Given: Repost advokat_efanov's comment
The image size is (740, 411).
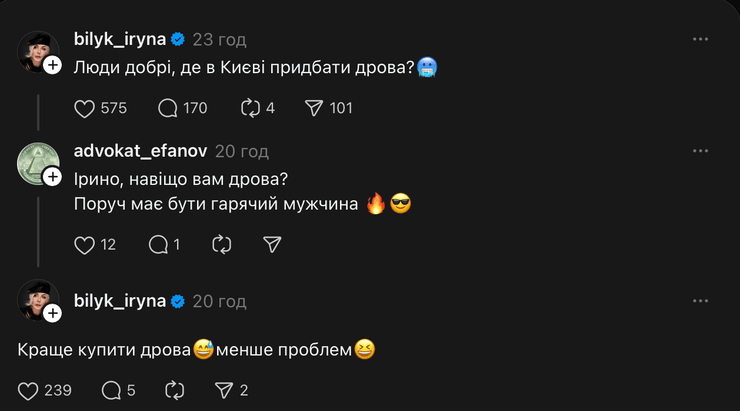Looking at the screenshot, I should coord(223,244).
